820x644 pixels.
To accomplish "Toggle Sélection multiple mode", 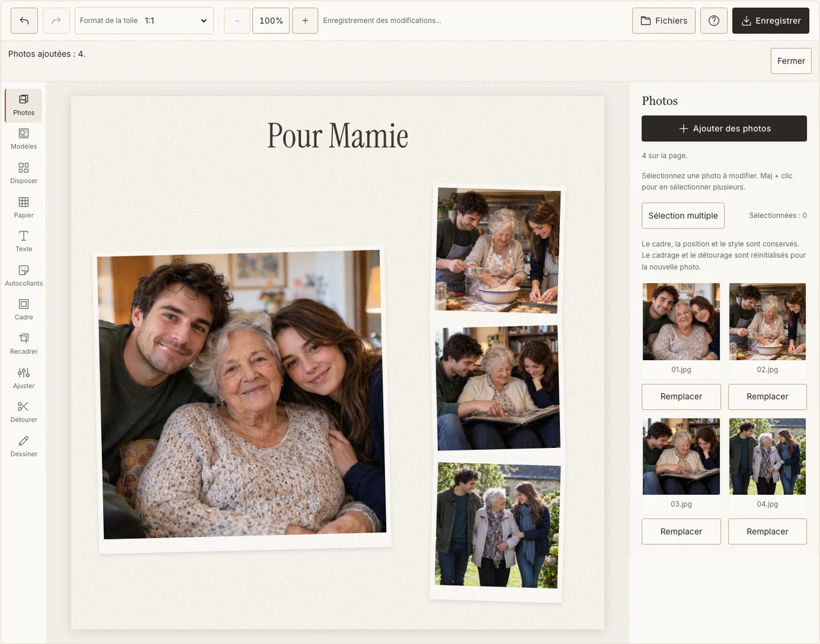I will point(683,215).
